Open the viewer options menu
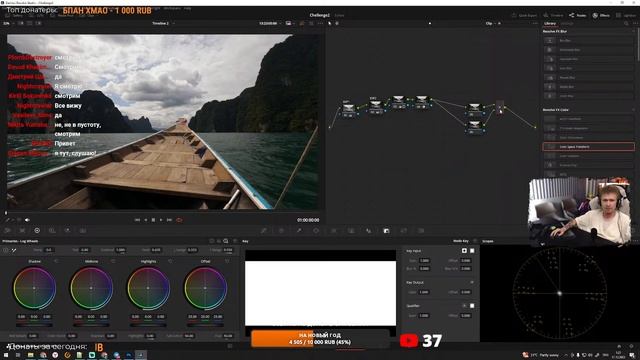The height and width of the screenshot is (360, 640). 320,24
